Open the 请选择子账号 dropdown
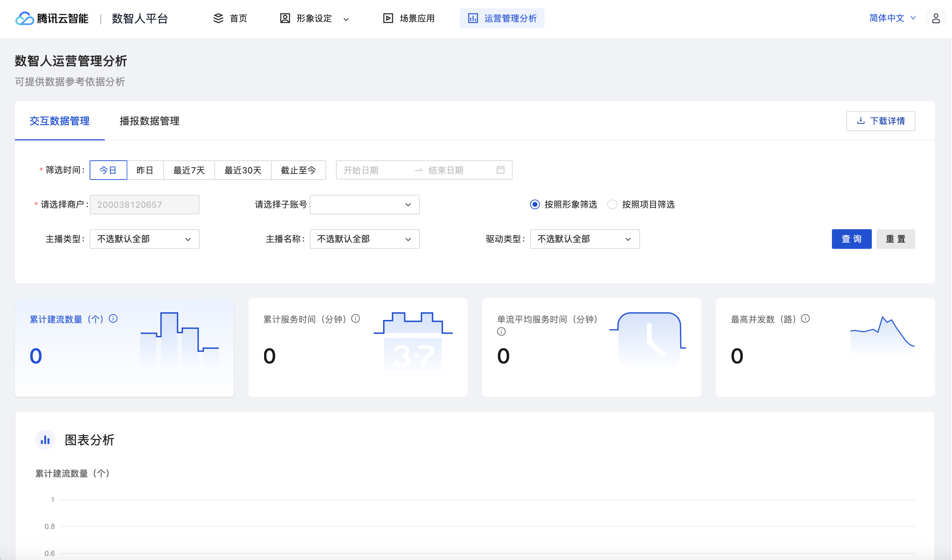The width and height of the screenshot is (952, 560). (x=364, y=204)
